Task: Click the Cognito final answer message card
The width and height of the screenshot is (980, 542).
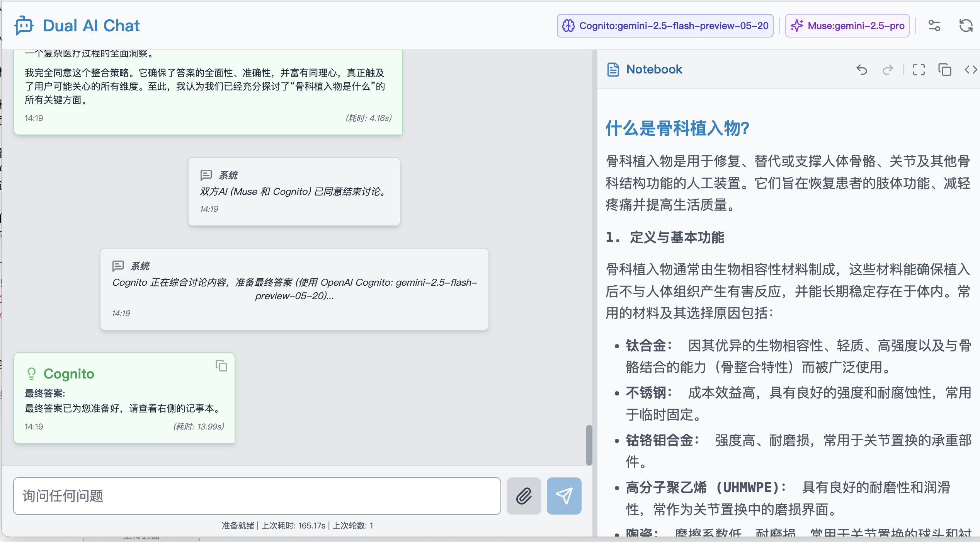Action: click(124, 398)
